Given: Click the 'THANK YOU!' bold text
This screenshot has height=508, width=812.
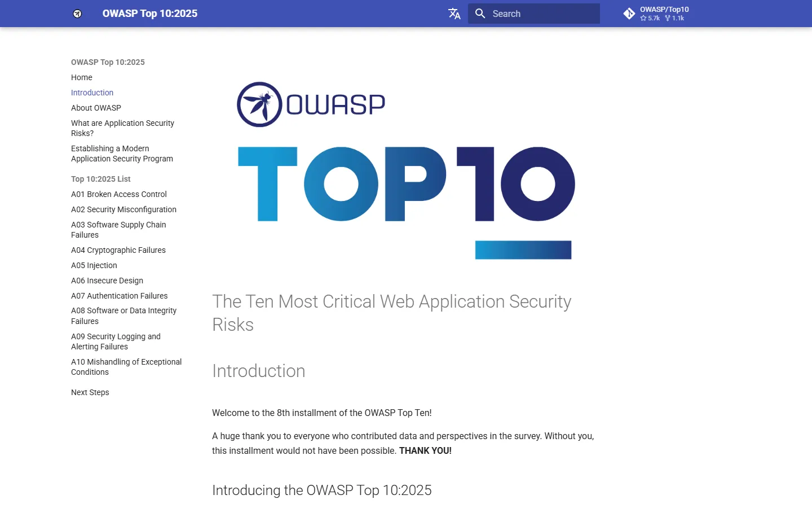Looking at the screenshot, I should click(425, 450).
